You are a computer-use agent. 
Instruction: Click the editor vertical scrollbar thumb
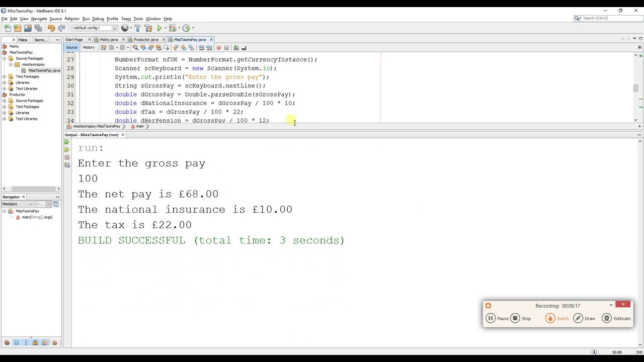pyautogui.click(x=636, y=88)
